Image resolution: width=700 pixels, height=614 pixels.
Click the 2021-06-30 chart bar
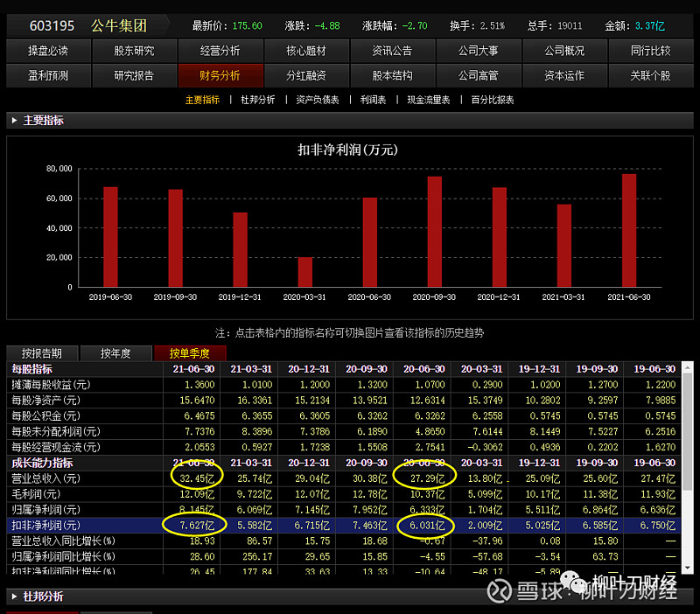point(629,230)
